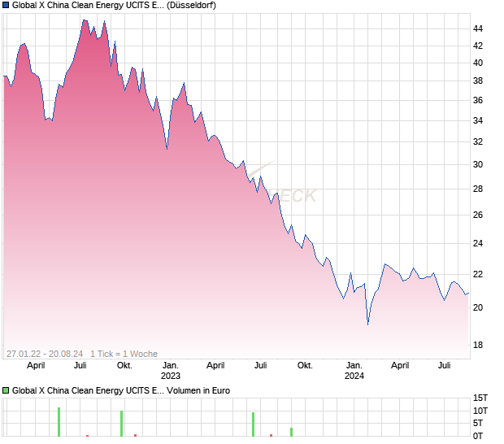
Task: Click the green volume bar near Okt. 2022
Action: pos(121,423)
